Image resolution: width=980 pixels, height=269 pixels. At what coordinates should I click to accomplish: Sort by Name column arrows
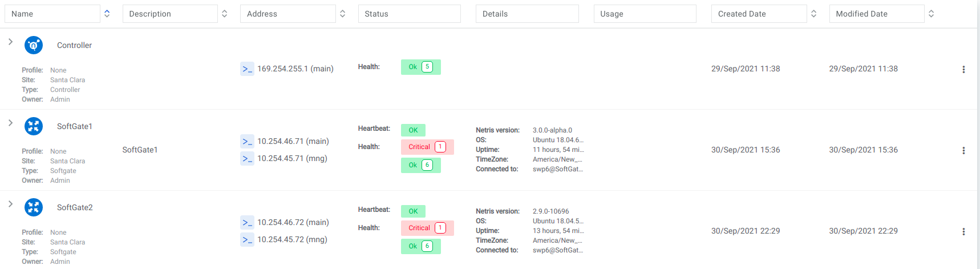coord(107,14)
